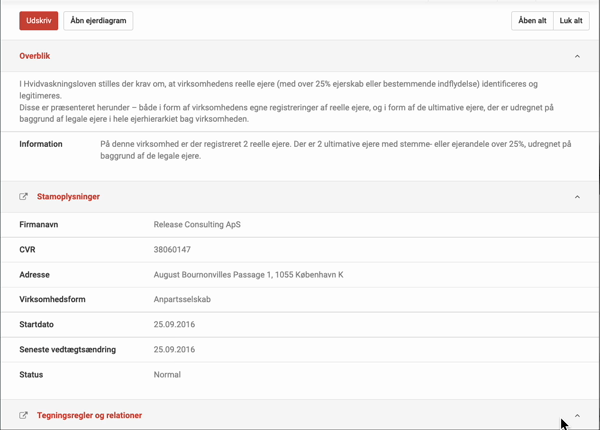600x430 pixels.
Task: Click the Seneste vedtægtsændring date value
Action: point(174,350)
